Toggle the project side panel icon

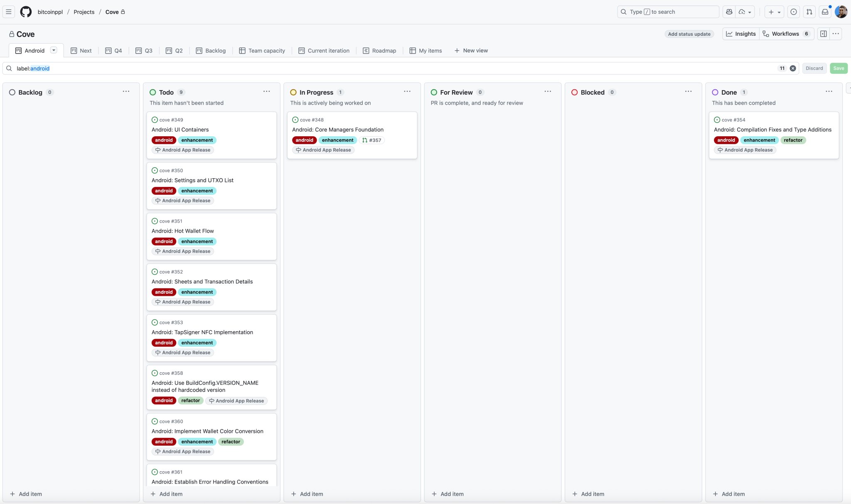click(823, 34)
